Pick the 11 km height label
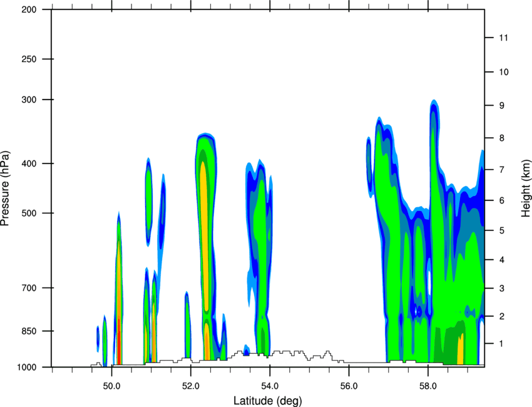The height and width of the screenshot is (407, 532). click(x=503, y=38)
